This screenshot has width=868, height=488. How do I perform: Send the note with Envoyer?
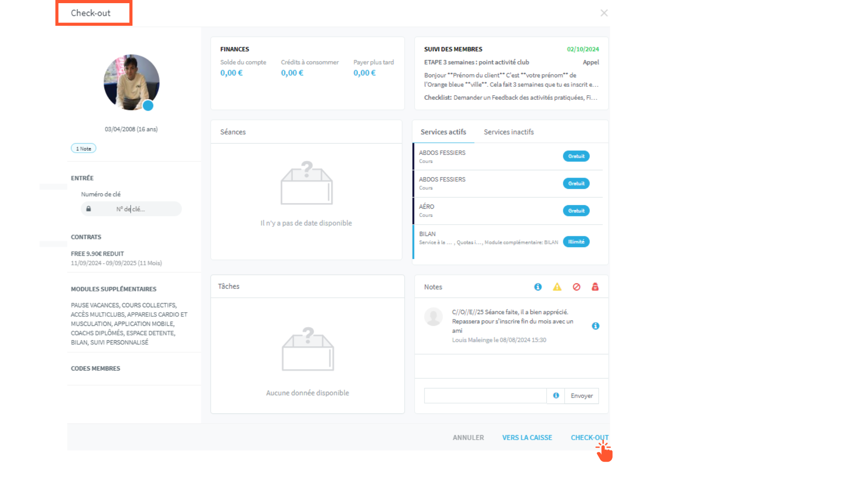click(581, 396)
